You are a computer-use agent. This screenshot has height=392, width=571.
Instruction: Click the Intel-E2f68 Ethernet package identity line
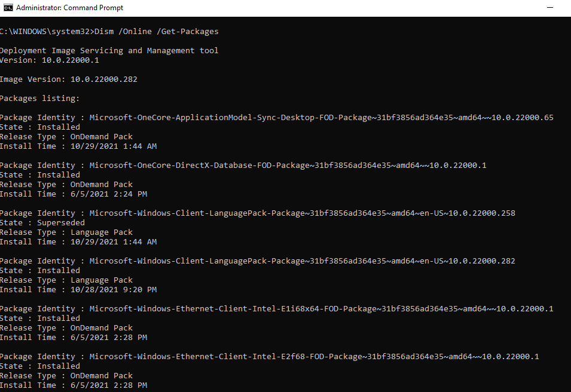[x=269, y=356]
